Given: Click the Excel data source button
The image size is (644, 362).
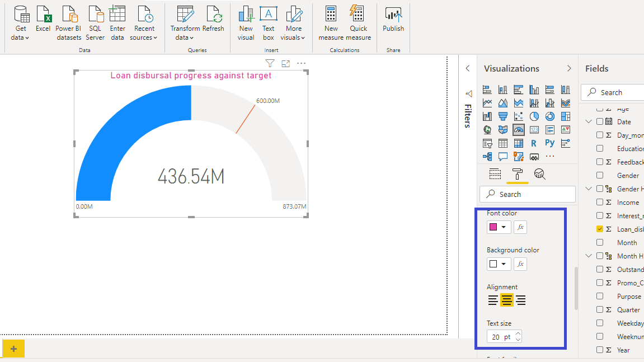Looking at the screenshot, I should 43,20.
